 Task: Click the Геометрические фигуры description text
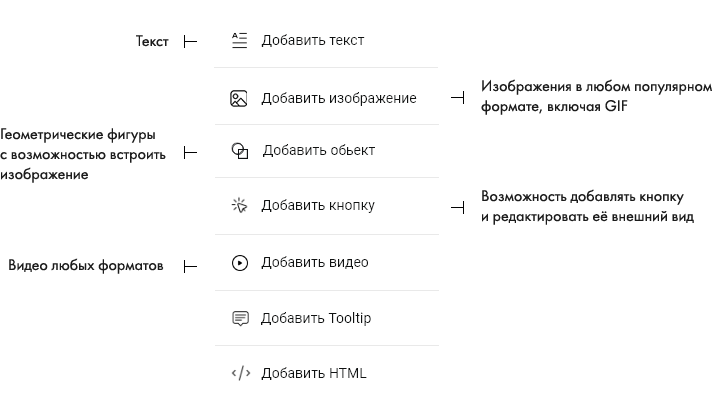[83, 154]
